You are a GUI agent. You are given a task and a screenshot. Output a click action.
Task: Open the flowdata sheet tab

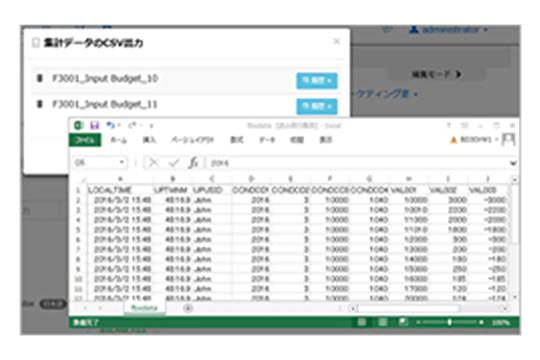tap(144, 308)
